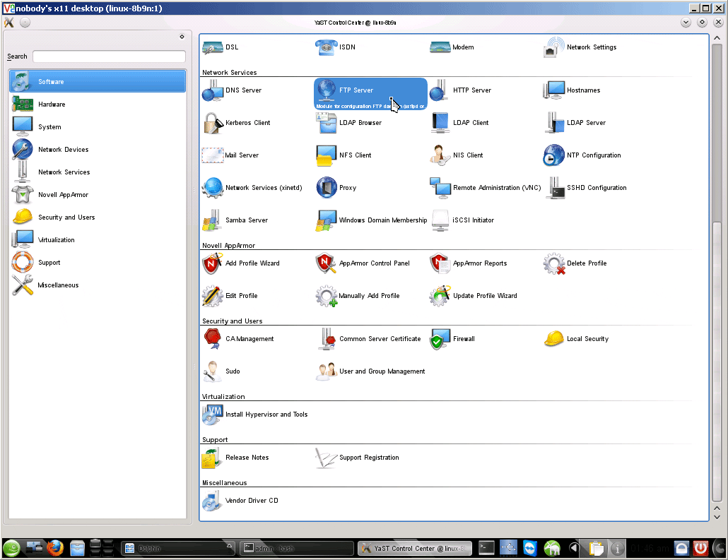Open AppArmor Control Panel
Image resolution: width=728 pixels, height=560 pixels.
coord(363,263)
